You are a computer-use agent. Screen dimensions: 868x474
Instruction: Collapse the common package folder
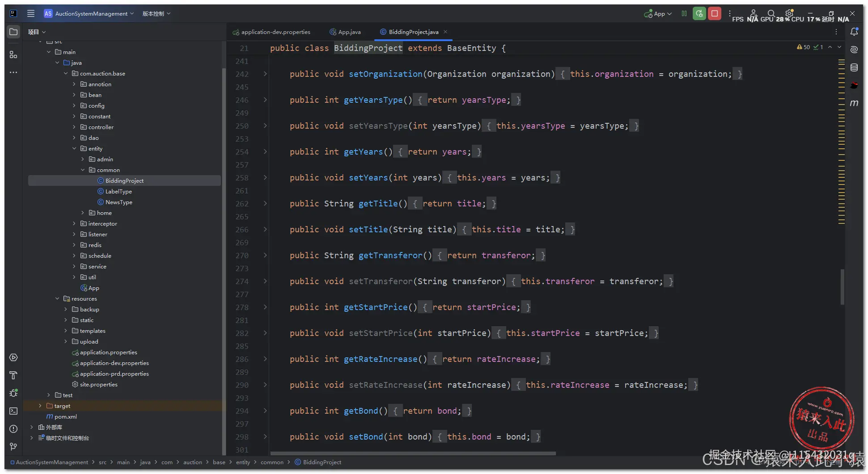coord(83,170)
